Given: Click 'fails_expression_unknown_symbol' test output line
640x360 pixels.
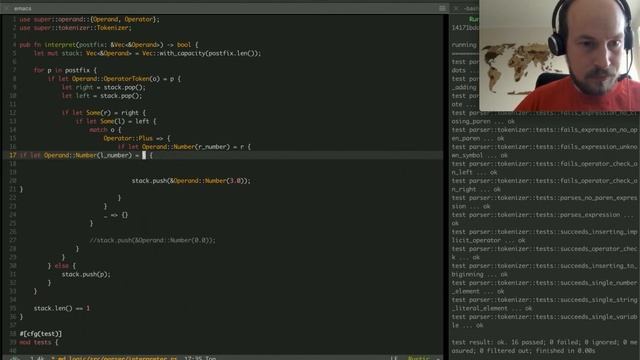Looking at the screenshot, I should pyautogui.click(x=544, y=151).
